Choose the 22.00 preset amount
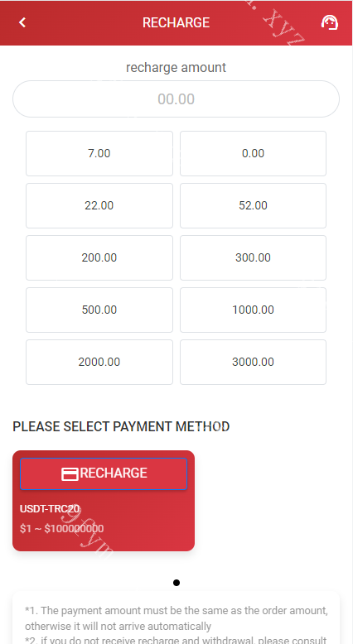 99,206
